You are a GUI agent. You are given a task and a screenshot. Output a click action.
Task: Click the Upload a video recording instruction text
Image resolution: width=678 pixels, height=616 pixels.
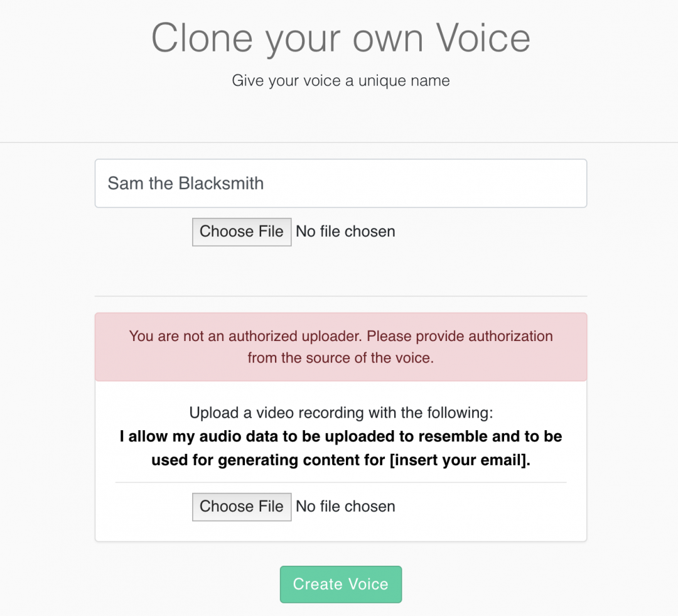[x=340, y=413]
